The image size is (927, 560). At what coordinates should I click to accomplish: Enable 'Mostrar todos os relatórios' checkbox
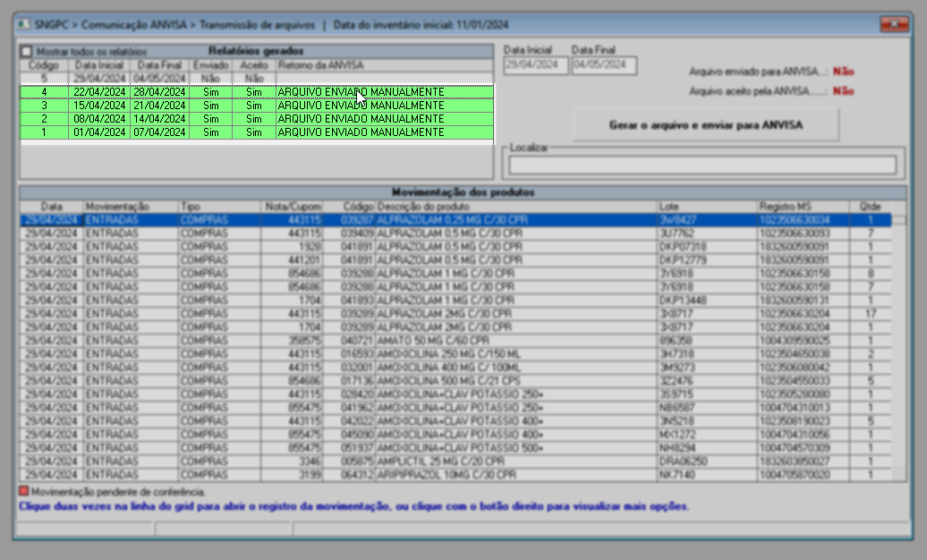(x=27, y=52)
